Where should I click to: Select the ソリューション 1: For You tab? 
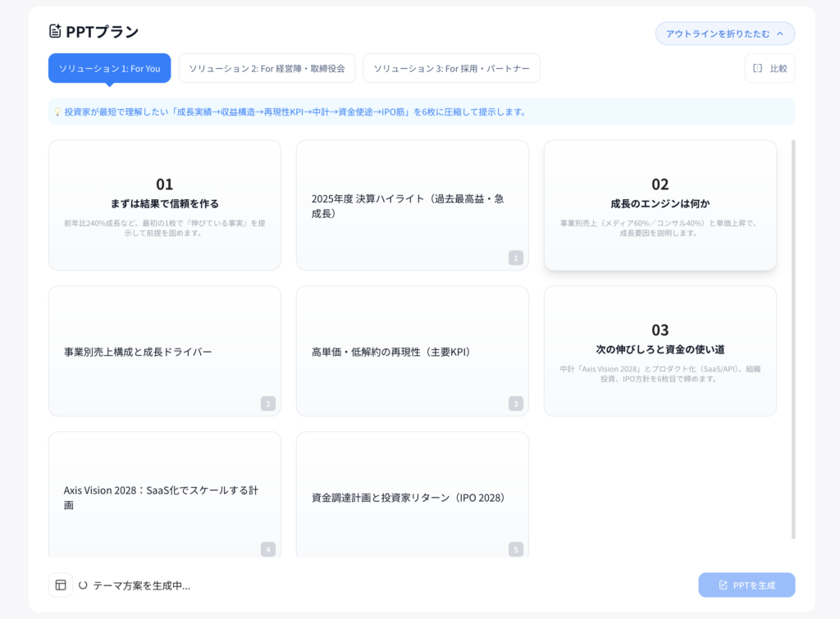point(109,68)
